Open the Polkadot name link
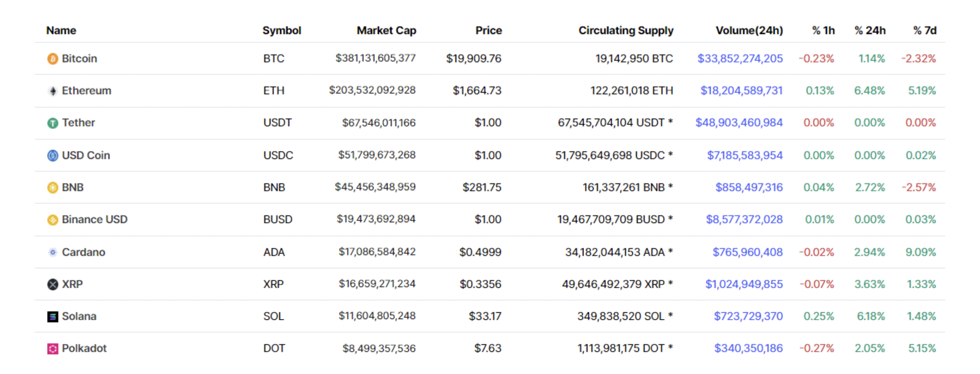The height and width of the screenshot is (374, 980). [84, 348]
